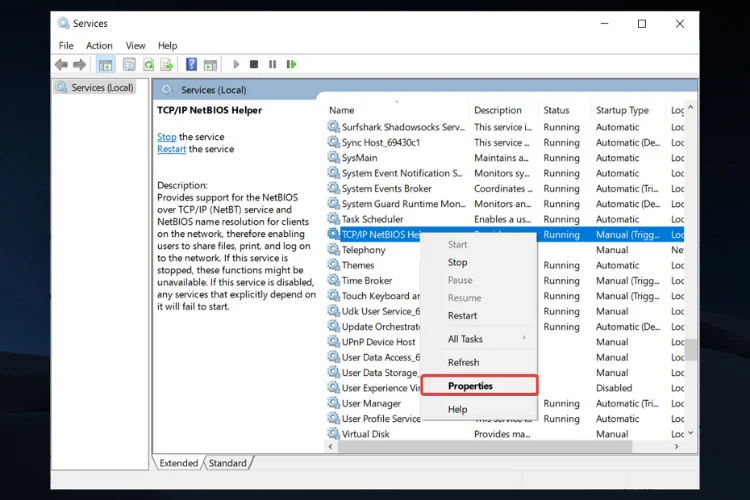The height and width of the screenshot is (500, 750).
Task: Click the Start Service play icon
Action: click(x=236, y=64)
